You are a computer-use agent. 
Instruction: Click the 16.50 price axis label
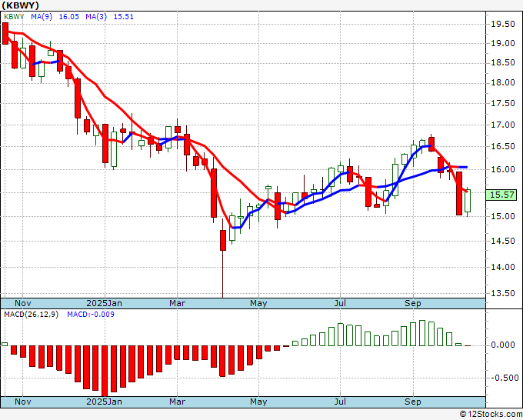coord(503,146)
